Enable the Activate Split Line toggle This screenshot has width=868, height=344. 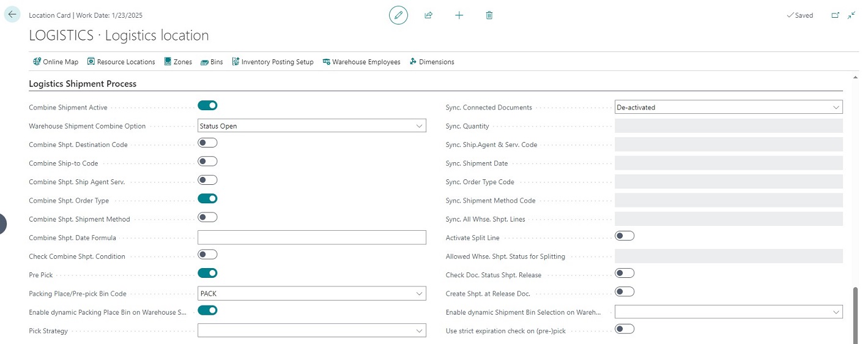click(x=625, y=236)
